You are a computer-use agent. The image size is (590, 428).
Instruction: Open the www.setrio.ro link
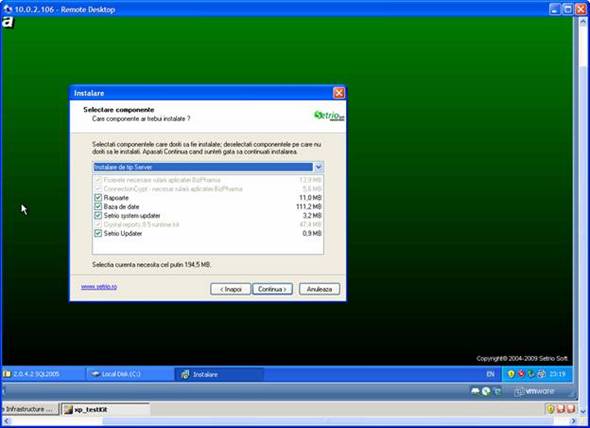[99, 287]
